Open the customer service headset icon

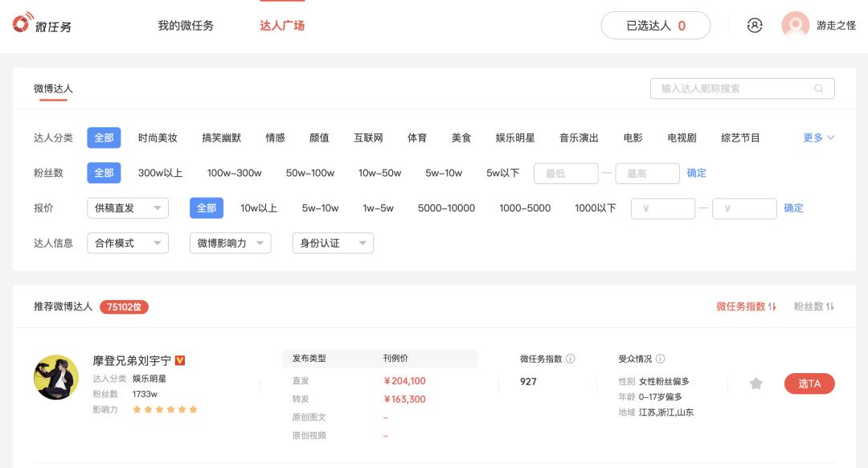coord(754,25)
